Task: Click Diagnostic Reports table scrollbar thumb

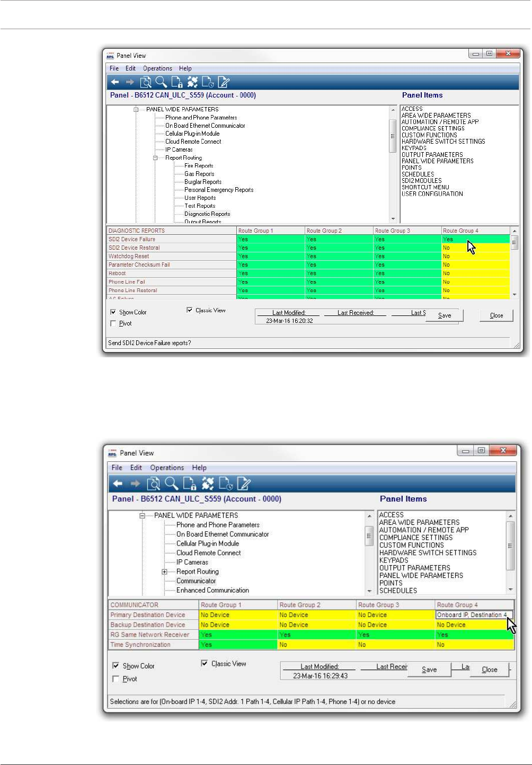Action: pyautogui.click(x=513, y=242)
